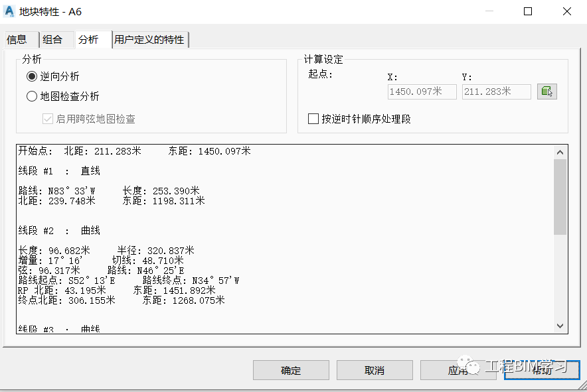Click the results scroll up arrow
The height and width of the screenshot is (392, 587).
[x=560, y=153]
